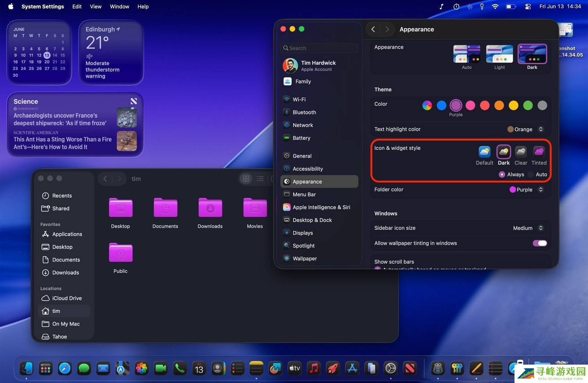The width and height of the screenshot is (588, 383).
Task: Open Bluetooth settings in sidebar
Action: [x=304, y=112]
